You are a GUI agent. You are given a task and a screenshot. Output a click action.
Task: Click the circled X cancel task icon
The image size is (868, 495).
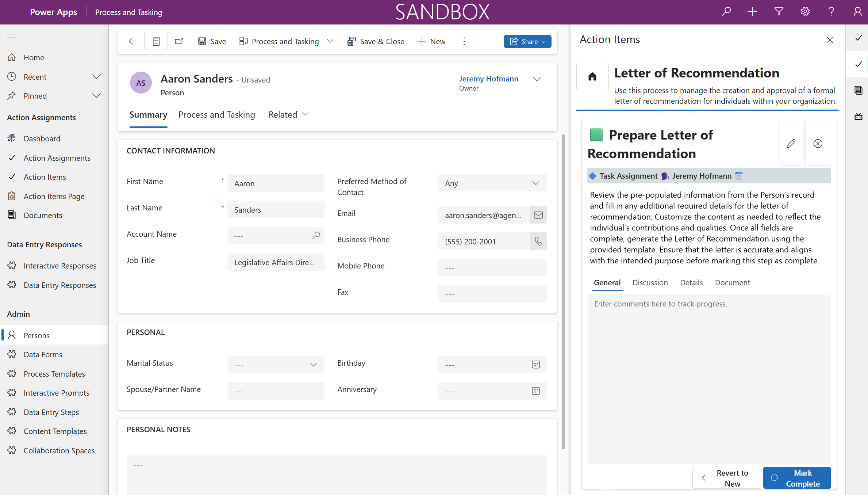pyautogui.click(x=818, y=144)
